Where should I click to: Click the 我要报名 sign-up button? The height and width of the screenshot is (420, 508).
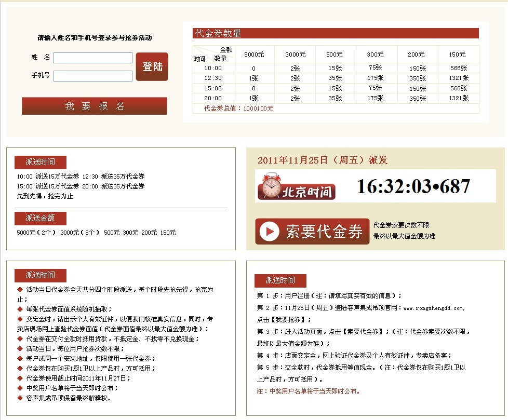pyautogui.click(x=95, y=106)
